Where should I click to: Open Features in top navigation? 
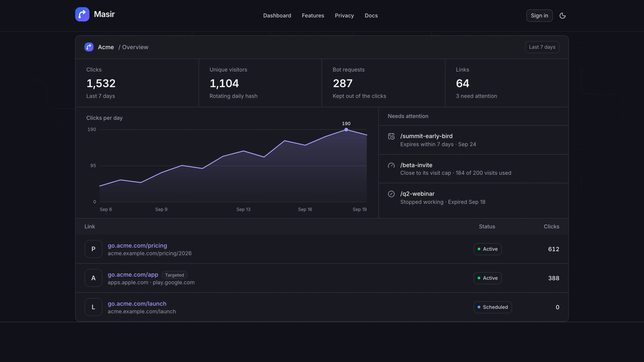click(313, 15)
